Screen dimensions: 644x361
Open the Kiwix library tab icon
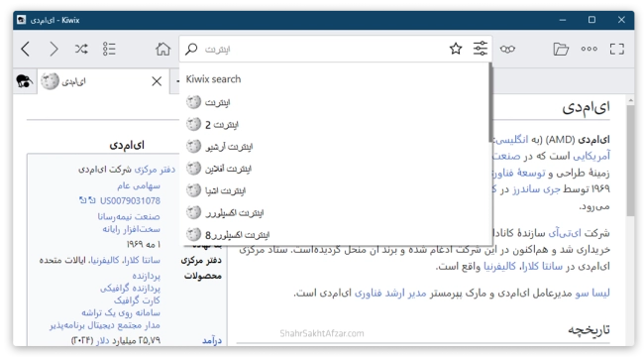(x=24, y=81)
